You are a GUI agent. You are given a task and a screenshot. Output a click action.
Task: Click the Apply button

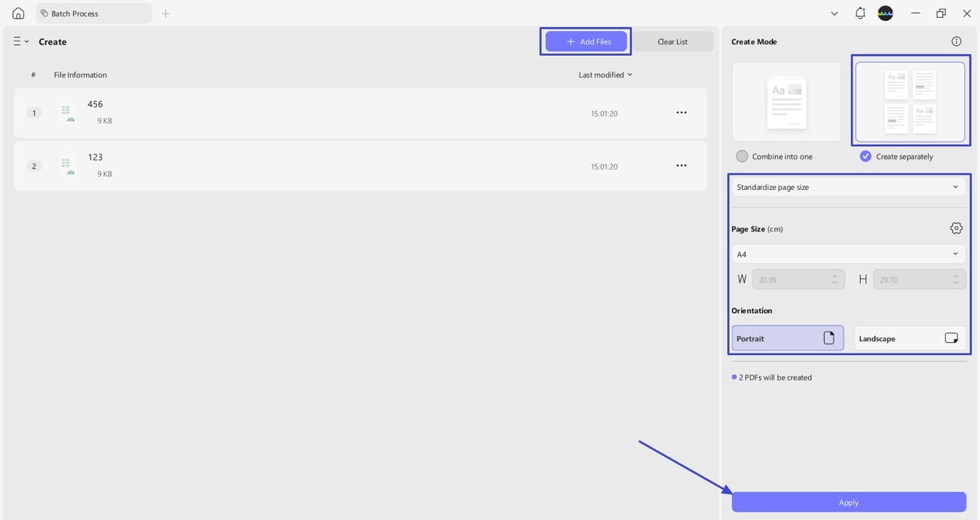(848, 502)
